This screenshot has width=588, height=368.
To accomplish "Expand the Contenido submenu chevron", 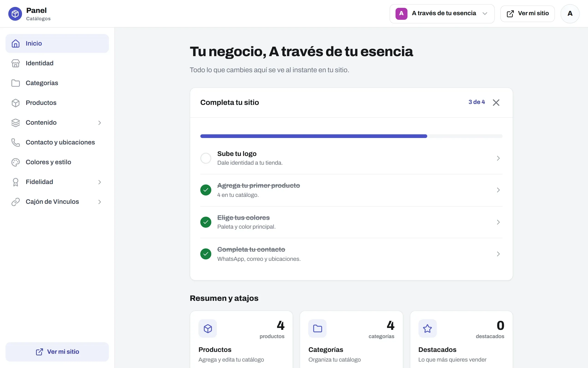I will pyautogui.click(x=99, y=123).
